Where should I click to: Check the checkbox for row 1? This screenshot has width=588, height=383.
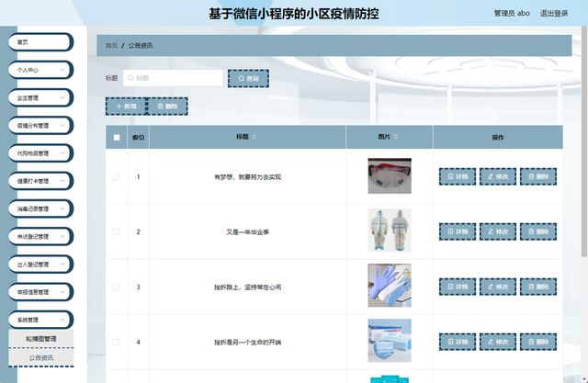coord(116,176)
